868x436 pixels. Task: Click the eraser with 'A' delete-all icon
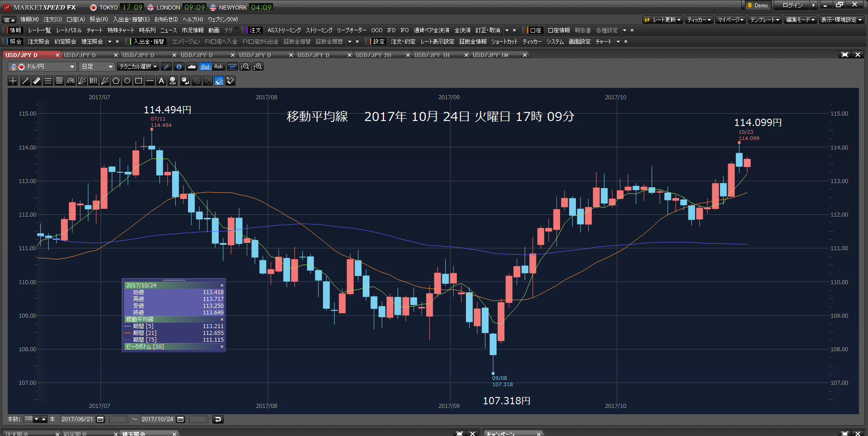230,81
